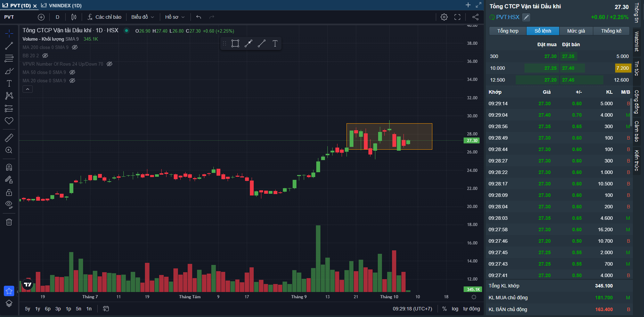Select the brush drawing tool
644x317 pixels.
[9, 71]
